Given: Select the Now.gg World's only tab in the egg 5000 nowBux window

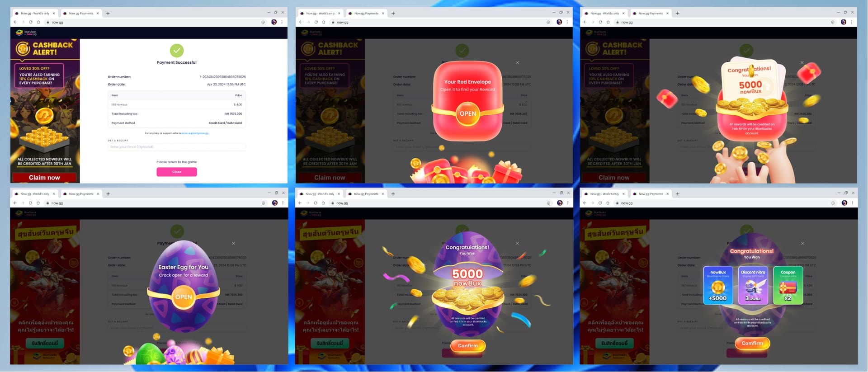Looking at the screenshot, I should [320, 194].
